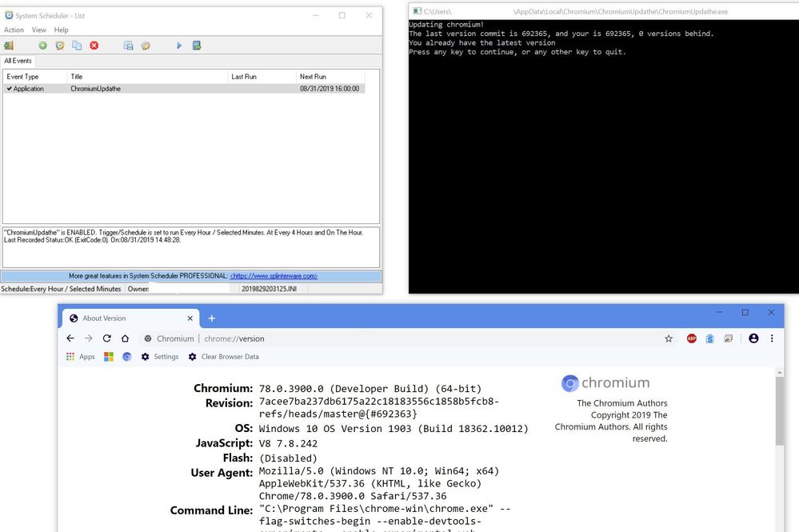This screenshot has height=532, width=799.
Task: Maximize the Chromium browser window
Action: click(745, 312)
